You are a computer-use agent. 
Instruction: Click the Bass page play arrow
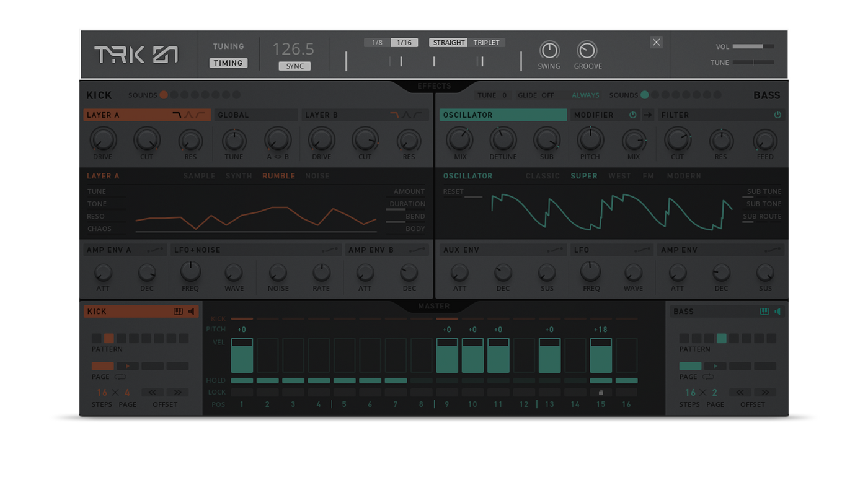click(715, 366)
